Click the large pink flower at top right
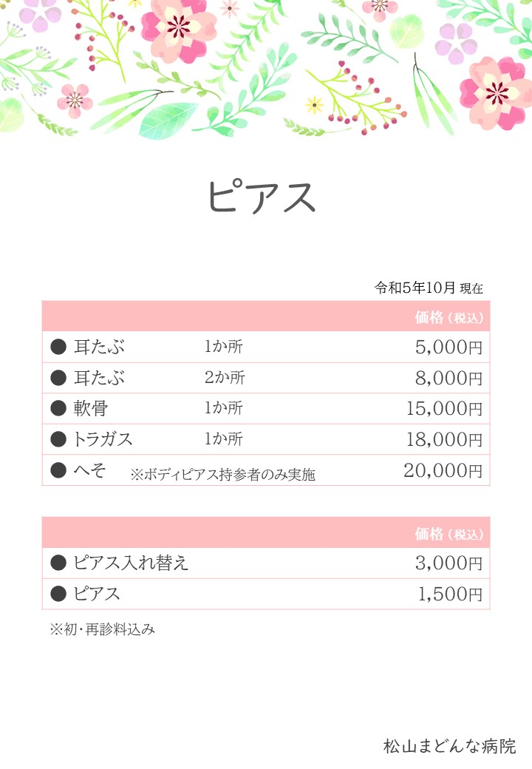Viewport: 532px width, 769px height. [x=495, y=92]
